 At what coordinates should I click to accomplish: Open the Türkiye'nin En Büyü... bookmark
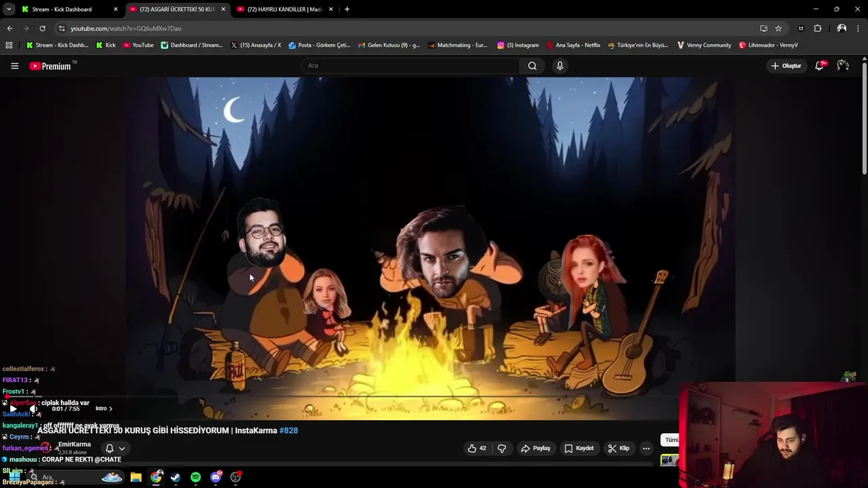click(637, 45)
